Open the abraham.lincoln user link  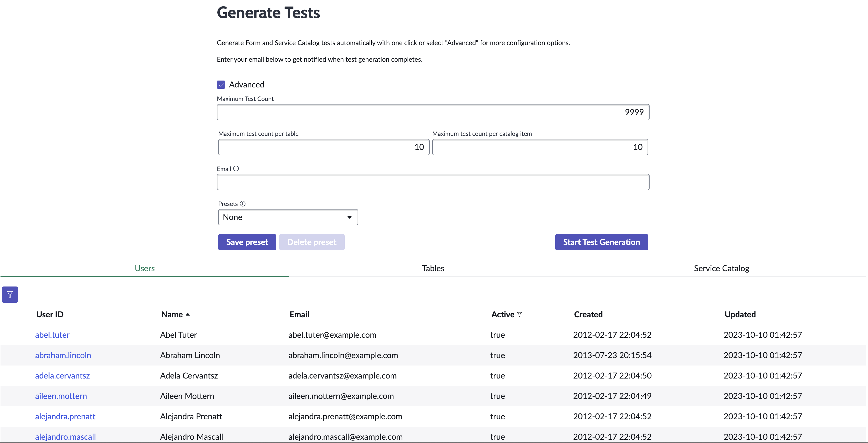click(x=63, y=355)
